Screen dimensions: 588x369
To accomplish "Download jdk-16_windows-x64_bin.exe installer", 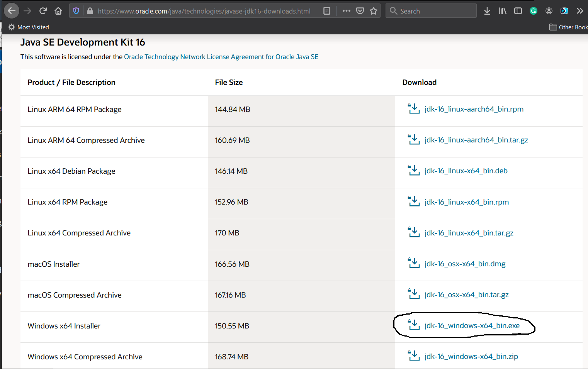I will (x=472, y=325).
